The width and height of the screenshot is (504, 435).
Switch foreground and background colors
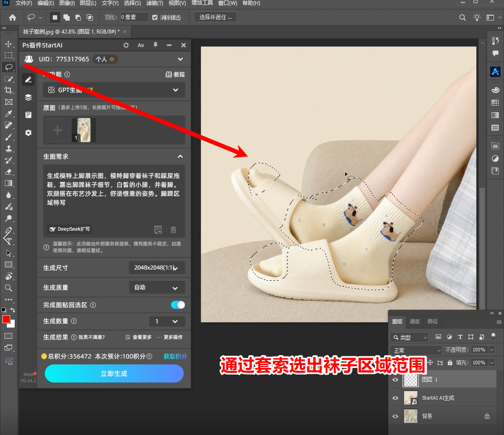(x=13, y=310)
